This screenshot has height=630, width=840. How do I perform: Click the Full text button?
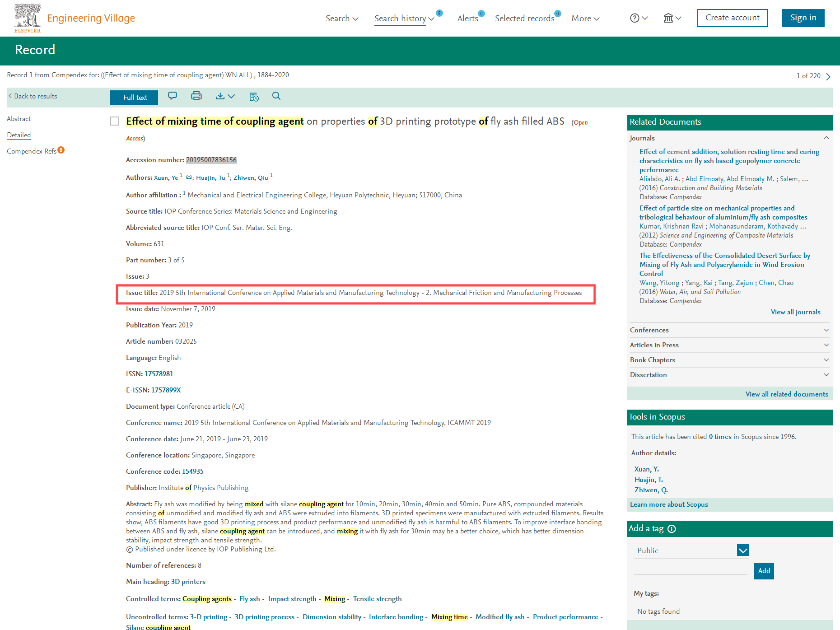click(x=134, y=98)
